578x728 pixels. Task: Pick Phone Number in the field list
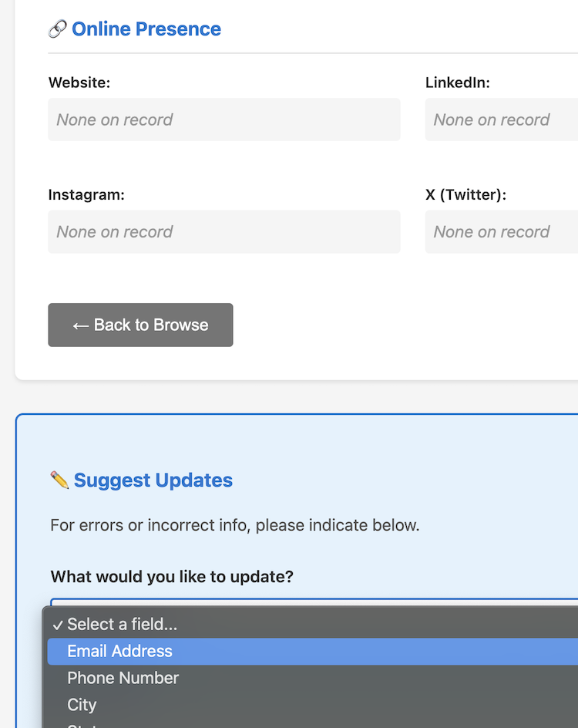point(123,679)
